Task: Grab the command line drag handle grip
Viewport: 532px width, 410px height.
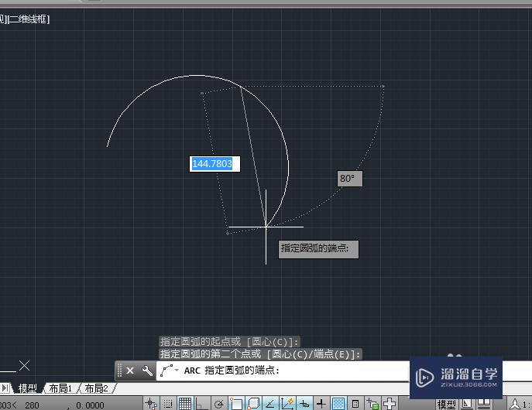Action: (x=119, y=371)
